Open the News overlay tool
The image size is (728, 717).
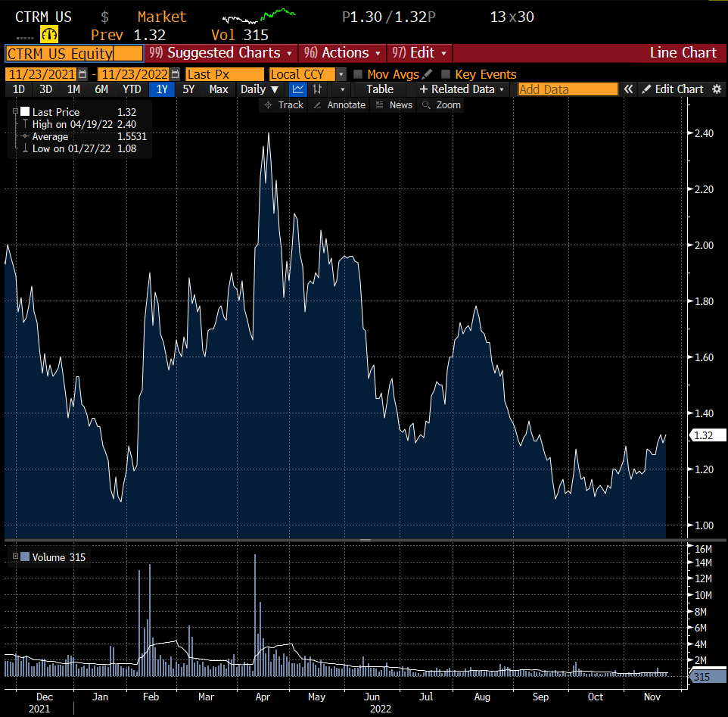click(x=394, y=105)
